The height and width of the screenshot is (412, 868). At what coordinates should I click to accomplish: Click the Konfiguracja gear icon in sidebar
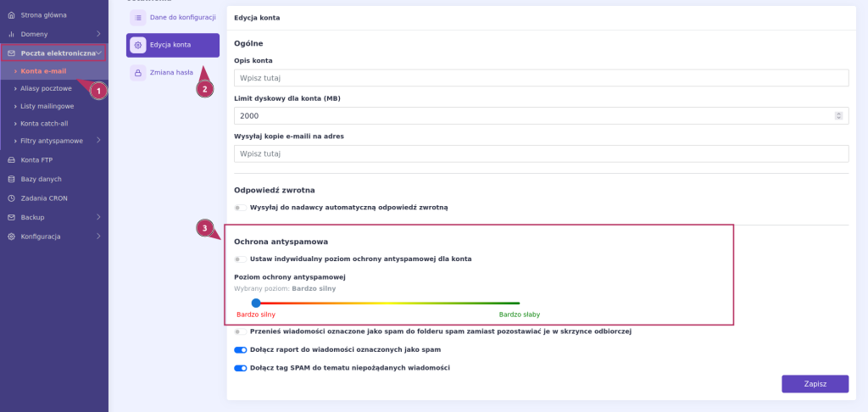click(11, 237)
